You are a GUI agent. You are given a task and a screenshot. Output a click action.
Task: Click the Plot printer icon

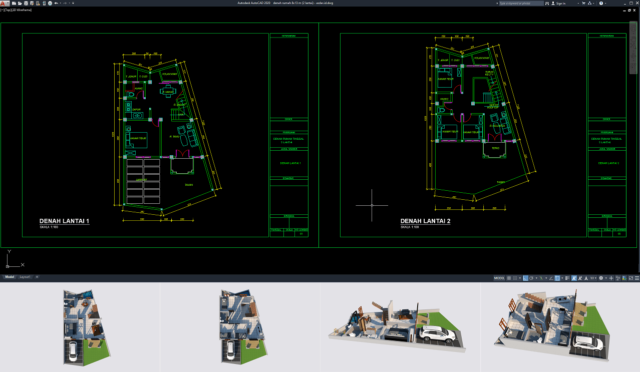tap(50, 3)
